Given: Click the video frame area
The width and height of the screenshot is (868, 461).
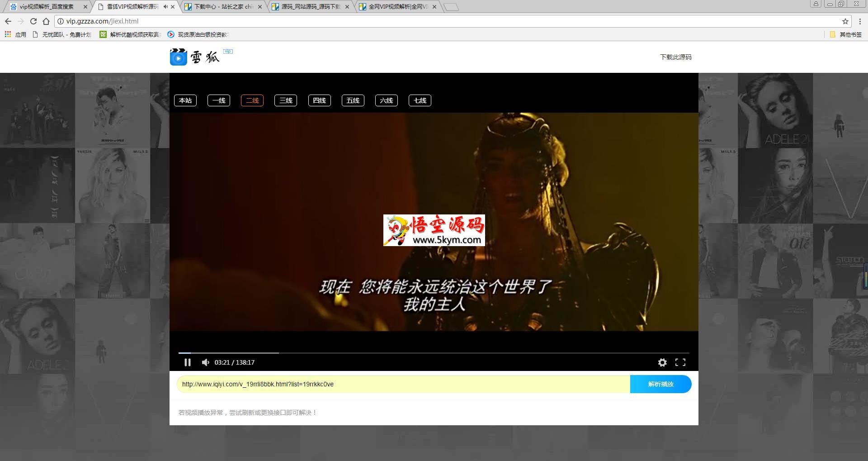Looking at the screenshot, I should (x=434, y=222).
